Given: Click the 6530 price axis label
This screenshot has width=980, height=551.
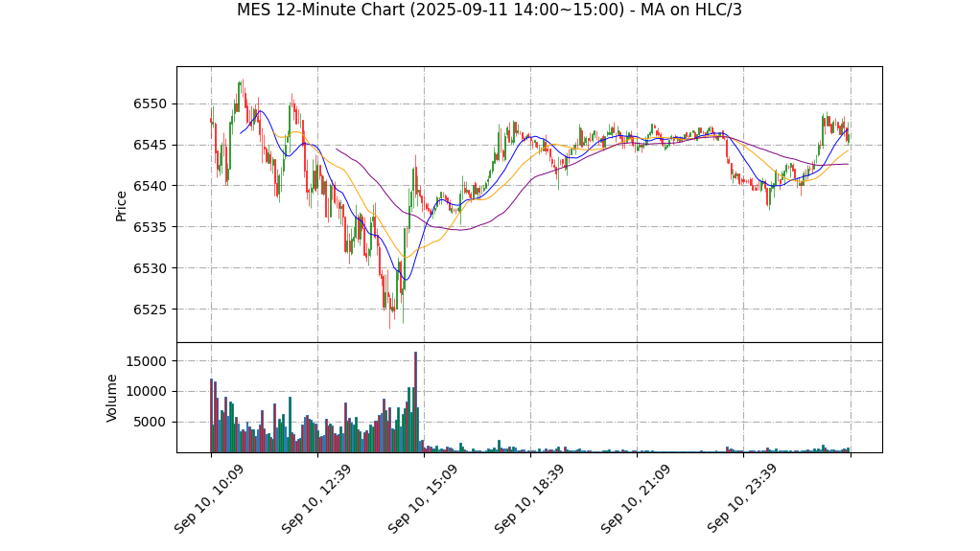Looking at the screenshot, I should (150, 268).
